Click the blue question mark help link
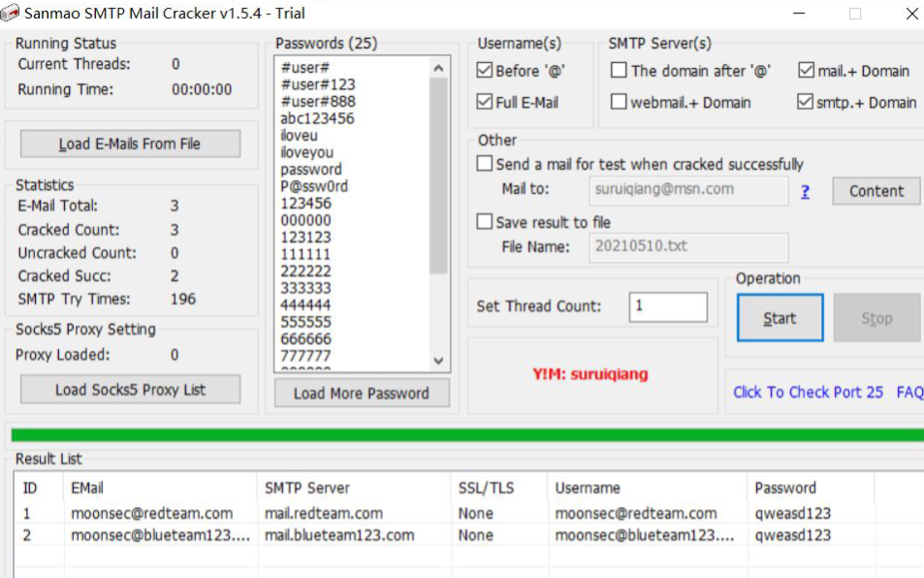Screen dimensions: 924x578 [805, 191]
